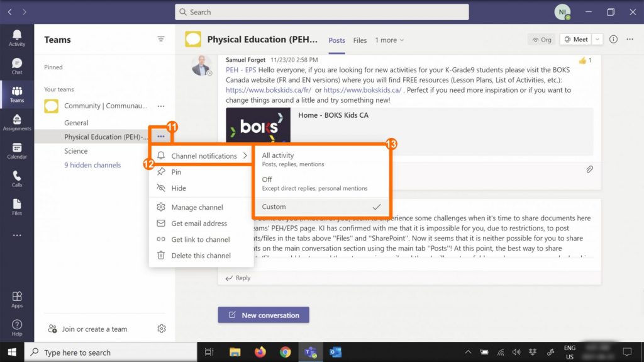Open the volume system tray icon
Image resolution: width=644 pixels, height=362 pixels.
click(x=516, y=352)
